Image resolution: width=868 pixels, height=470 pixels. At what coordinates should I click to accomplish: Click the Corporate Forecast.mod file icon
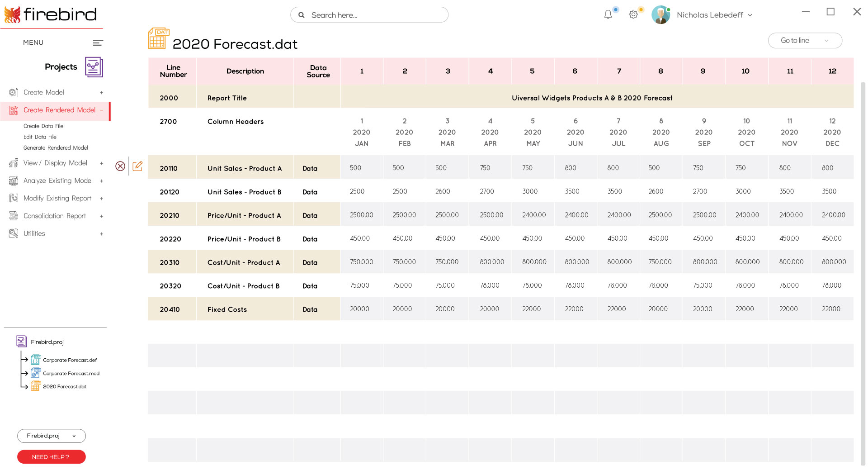coord(36,373)
